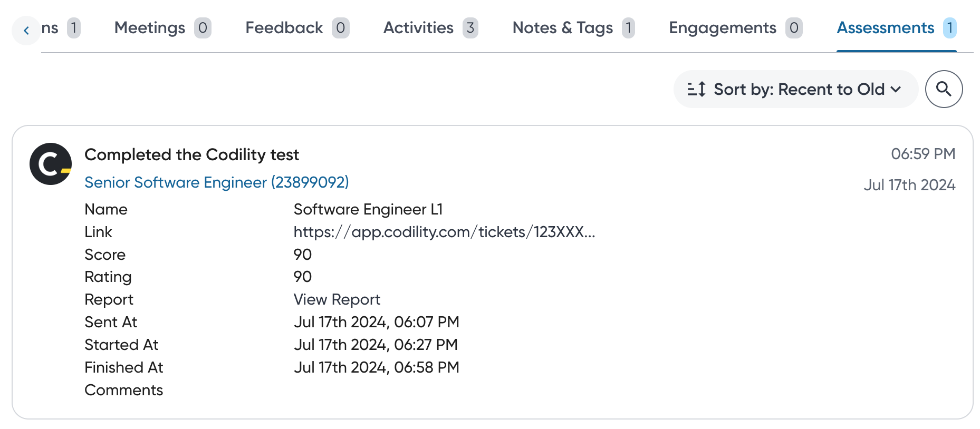This screenshot has width=980, height=429.
Task: Click the Software Engineer L1 name value
Action: pyautogui.click(x=368, y=209)
